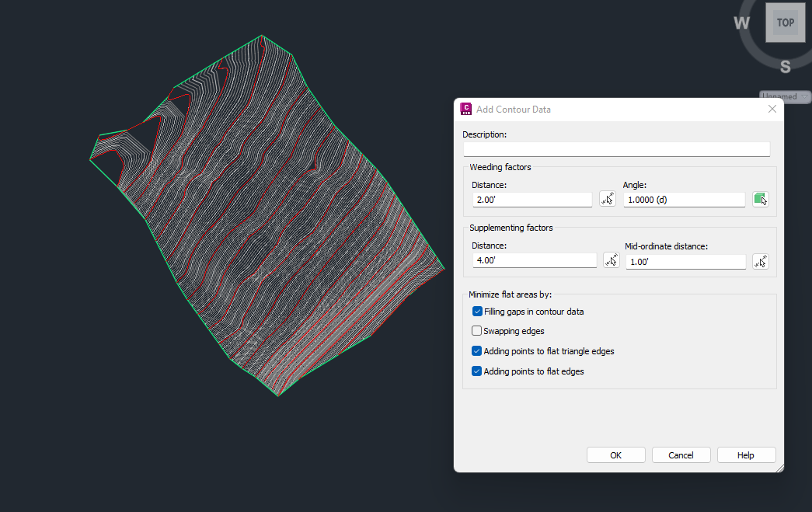Click the Weeding factors group label

pyautogui.click(x=500, y=167)
